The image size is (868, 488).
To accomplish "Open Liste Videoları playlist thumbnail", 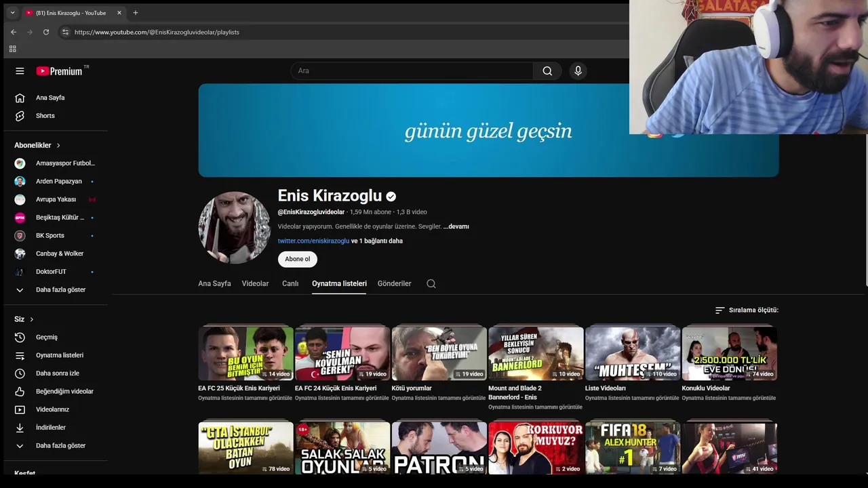I will click(633, 353).
